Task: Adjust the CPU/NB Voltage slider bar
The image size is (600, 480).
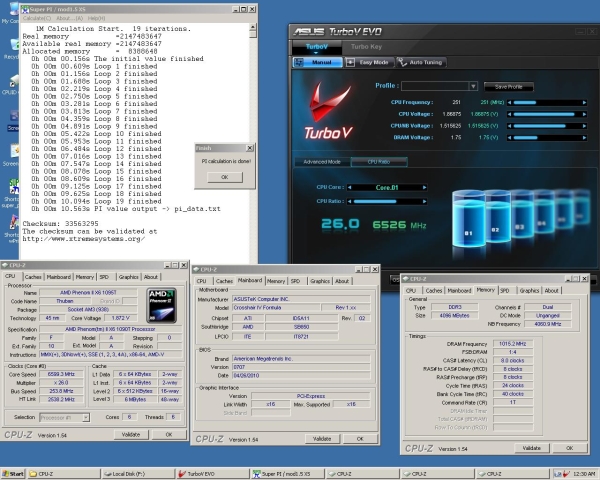Action: [x=547, y=126]
